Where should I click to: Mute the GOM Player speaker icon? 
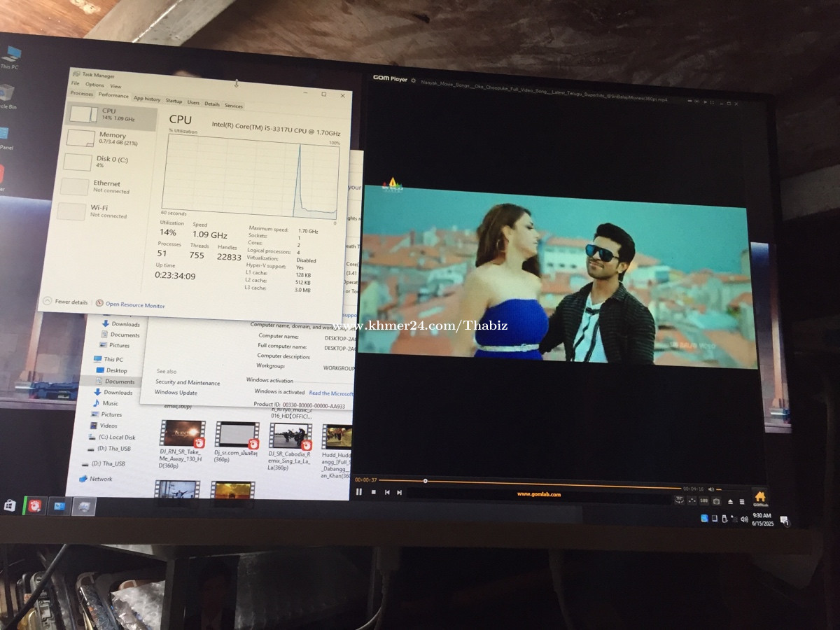711,489
